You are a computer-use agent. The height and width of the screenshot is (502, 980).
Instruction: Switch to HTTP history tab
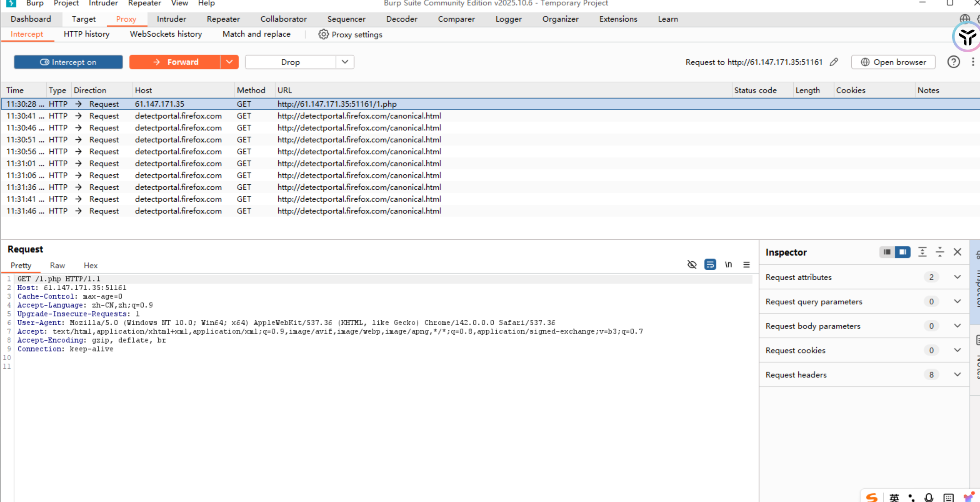(x=86, y=34)
